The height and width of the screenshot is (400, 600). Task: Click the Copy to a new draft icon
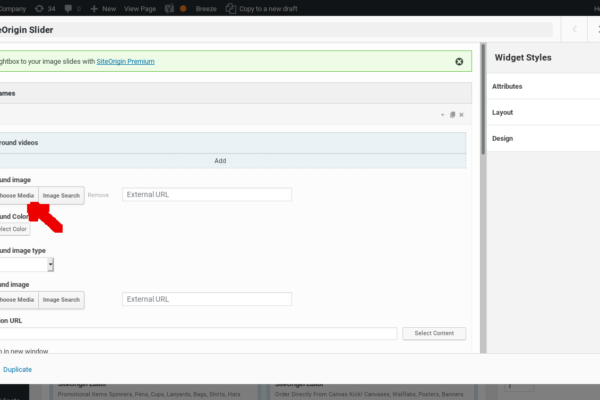coord(232,8)
